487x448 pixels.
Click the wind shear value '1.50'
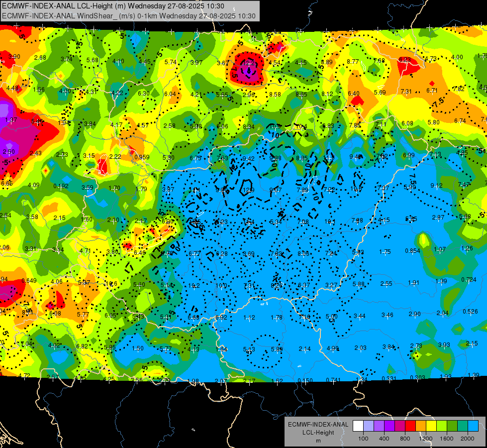(x=138, y=348)
